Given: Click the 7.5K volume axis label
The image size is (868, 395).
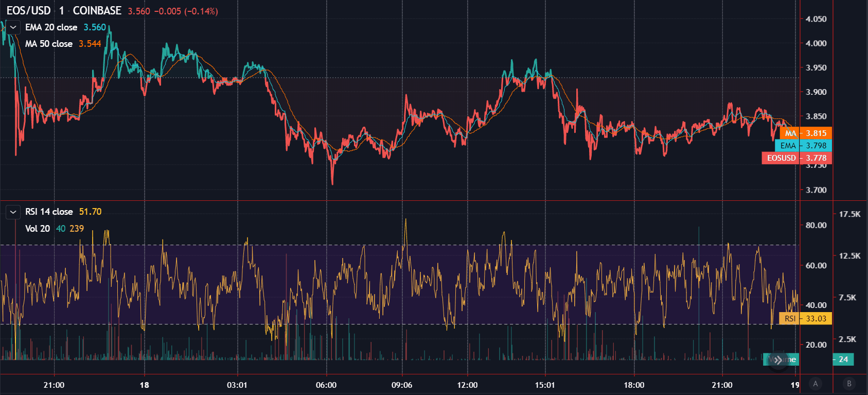Looking at the screenshot, I should pos(847,297).
